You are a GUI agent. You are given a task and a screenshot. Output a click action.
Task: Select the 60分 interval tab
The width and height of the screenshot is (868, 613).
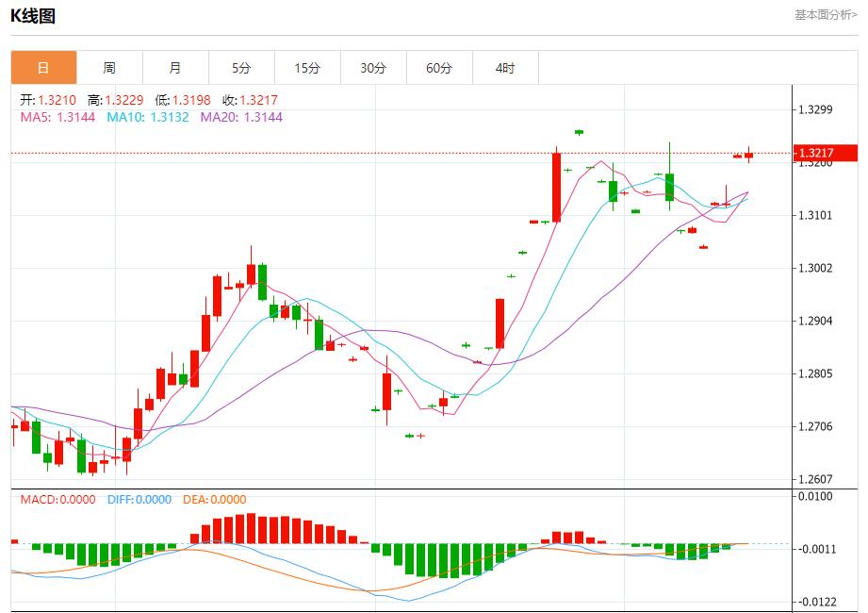click(439, 68)
